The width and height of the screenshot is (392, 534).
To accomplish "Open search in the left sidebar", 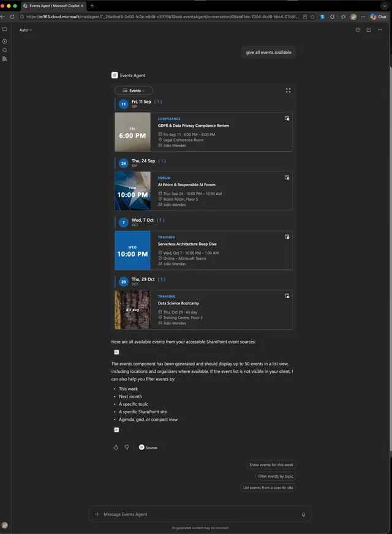I will point(4,50).
